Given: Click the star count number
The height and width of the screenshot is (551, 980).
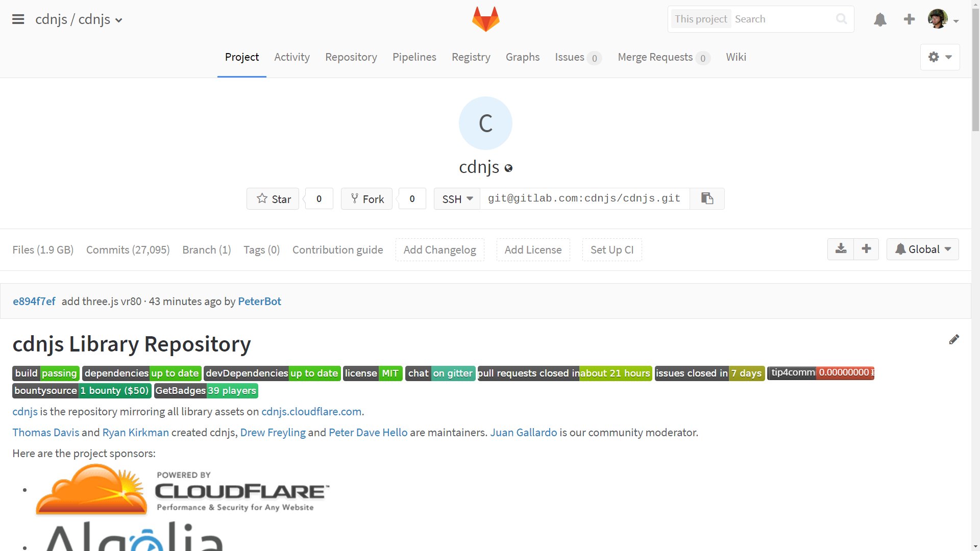Looking at the screenshot, I should (x=319, y=198).
